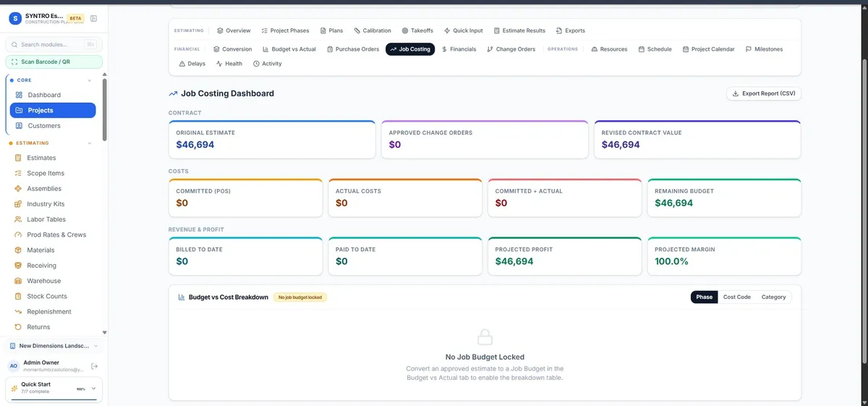Image resolution: width=868 pixels, height=406 pixels.
Task: Collapse the CORE section chevron
Action: click(x=89, y=80)
